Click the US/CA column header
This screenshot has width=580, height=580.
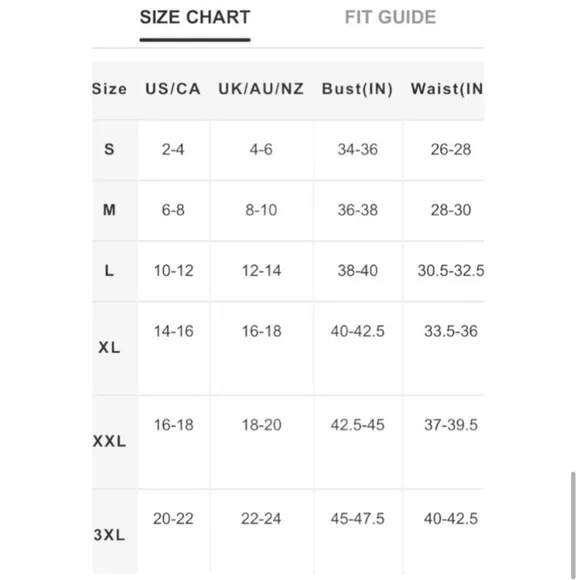tap(173, 89)
